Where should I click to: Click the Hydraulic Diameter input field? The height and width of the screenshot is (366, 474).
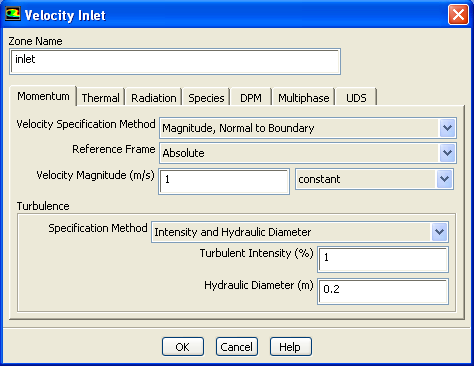383,291
